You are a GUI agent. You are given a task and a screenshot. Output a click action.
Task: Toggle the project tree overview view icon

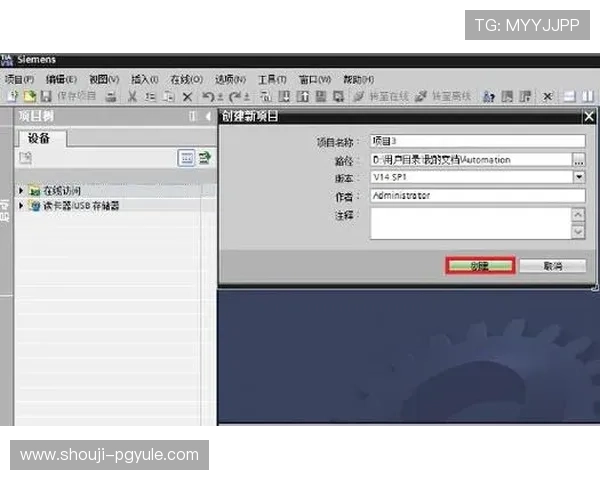tap(186, 158)
